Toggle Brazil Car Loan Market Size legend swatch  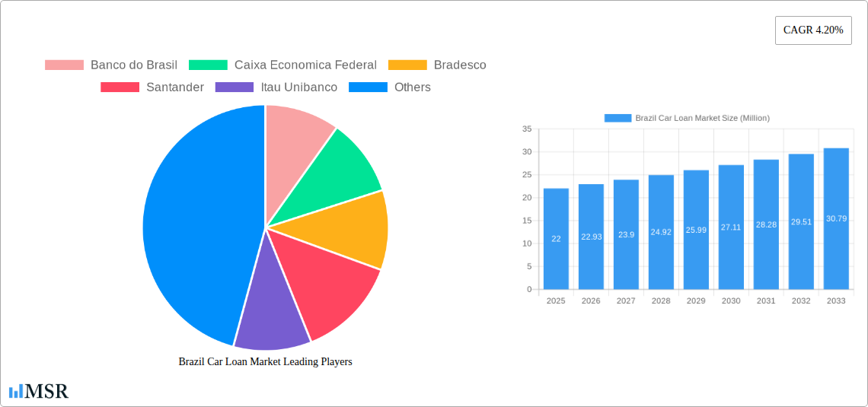point(617,118)
